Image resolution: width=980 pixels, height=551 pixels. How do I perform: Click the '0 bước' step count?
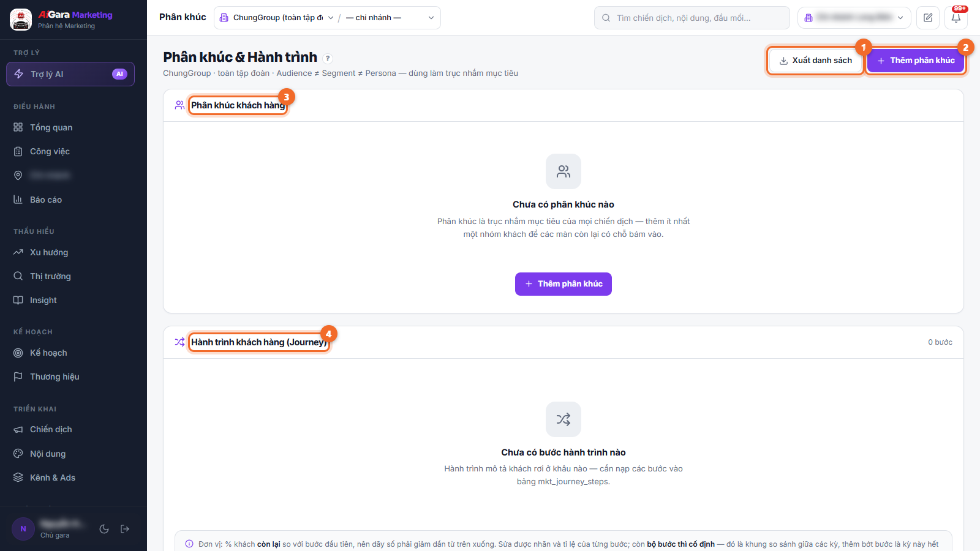(940, 342)
